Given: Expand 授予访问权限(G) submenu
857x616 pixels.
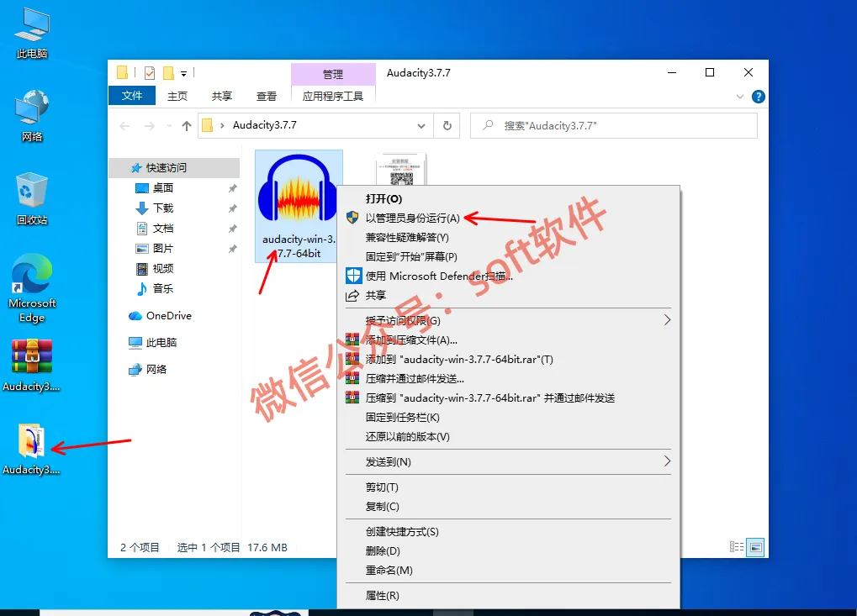Looking at the screenshot, I should click(508, 320).
